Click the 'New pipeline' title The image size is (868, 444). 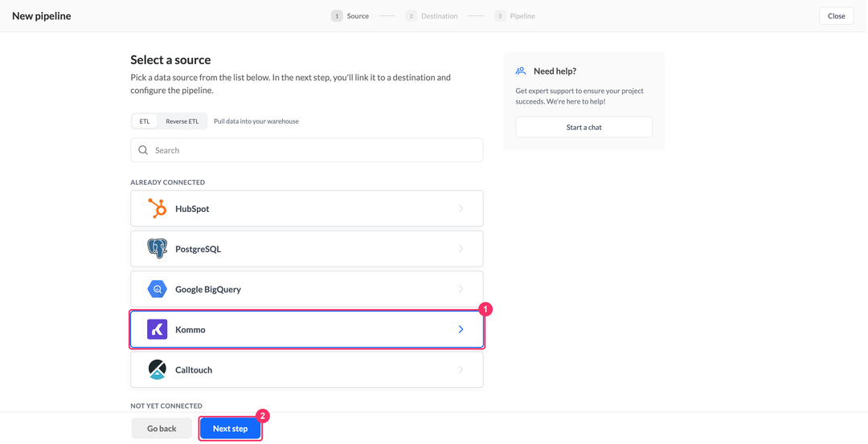point(42,16)
